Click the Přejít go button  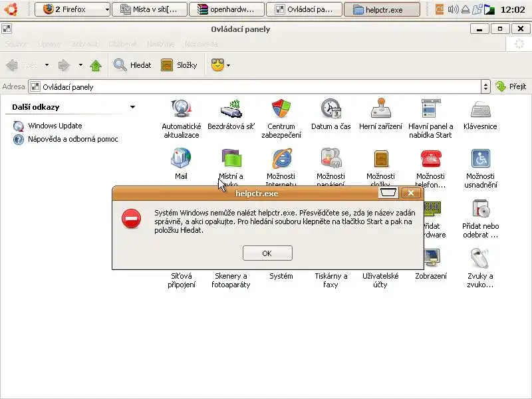tap(511, 86)
